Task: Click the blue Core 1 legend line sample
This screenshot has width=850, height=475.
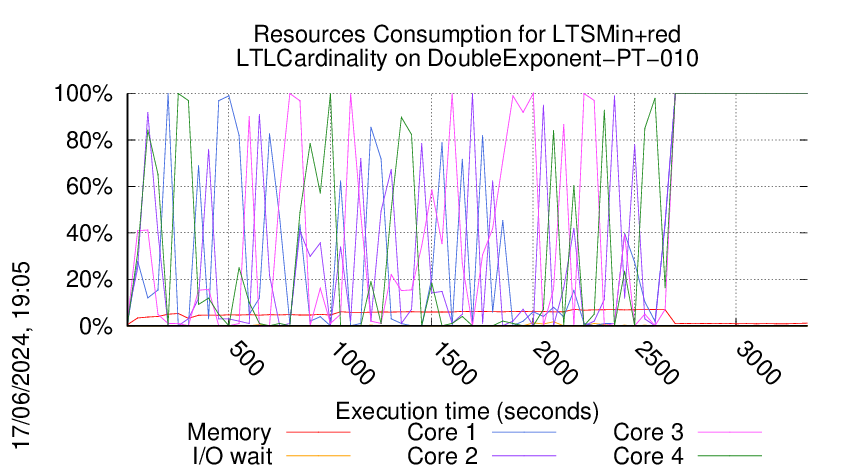Action: (x=524, y=433)
